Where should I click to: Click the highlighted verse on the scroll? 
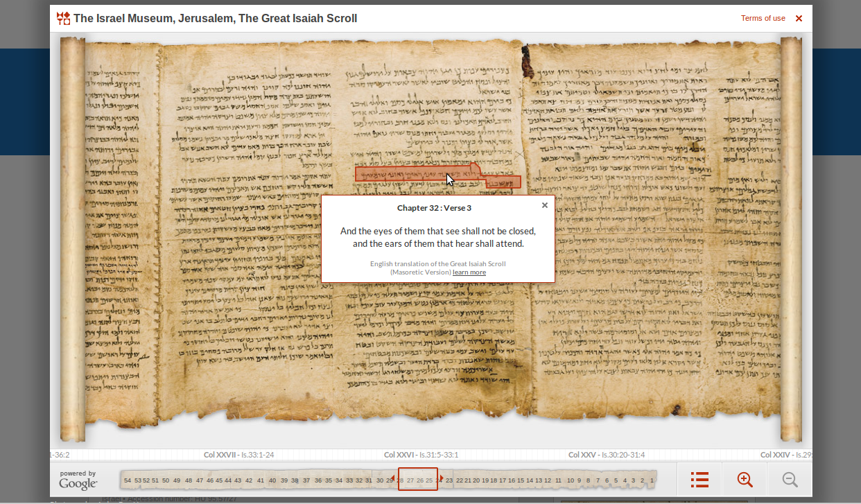click(x=437, y=176)
